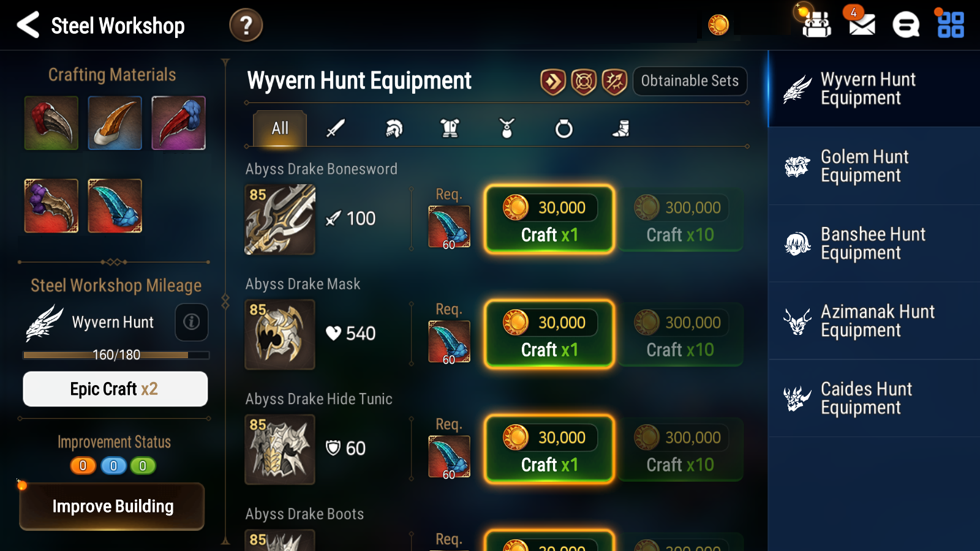
Task: Select the All equipment tab
Action: tap(280, 129)
